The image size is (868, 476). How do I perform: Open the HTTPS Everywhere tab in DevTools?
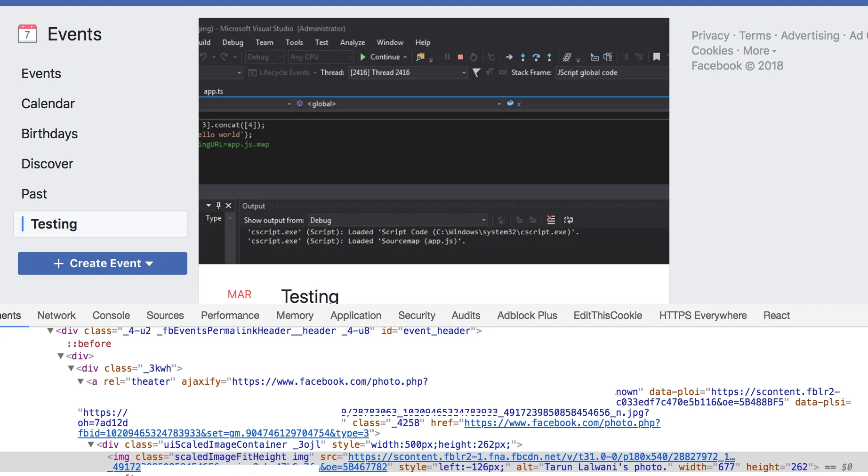(703, 316)
